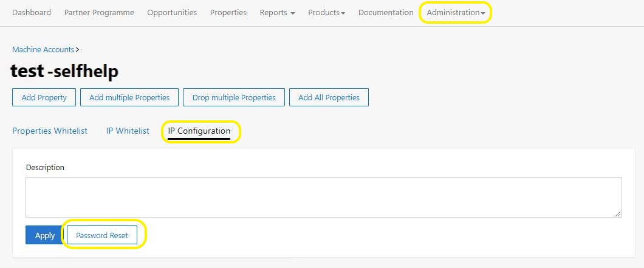Viewport: 644px width, 268px height.
Task: Select Properties in top navigation
Action: [228, 12]
